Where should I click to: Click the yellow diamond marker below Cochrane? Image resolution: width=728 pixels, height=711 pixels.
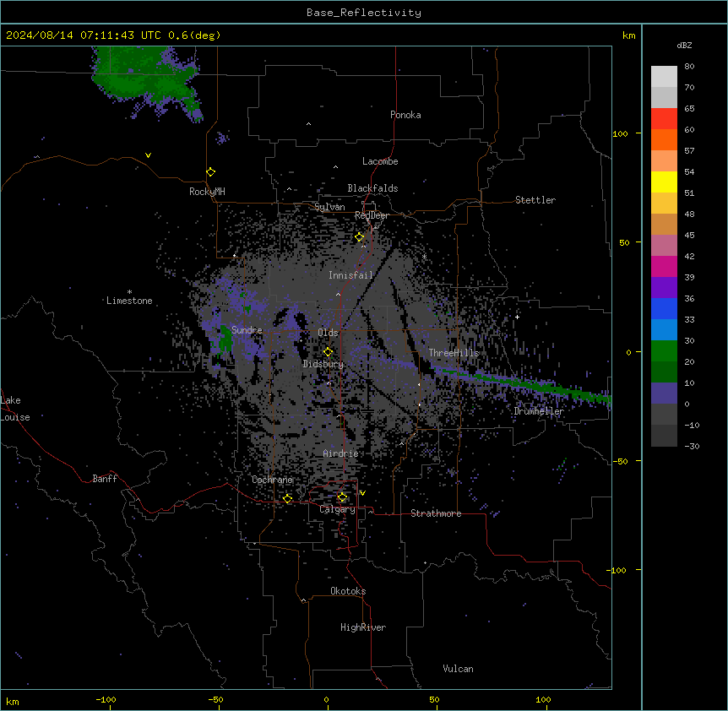pos(287,498)
